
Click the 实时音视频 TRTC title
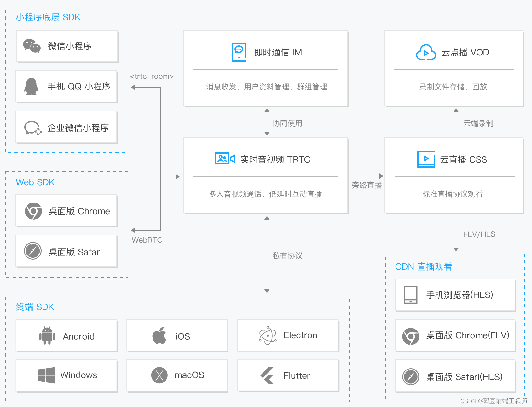coord(275,159)
